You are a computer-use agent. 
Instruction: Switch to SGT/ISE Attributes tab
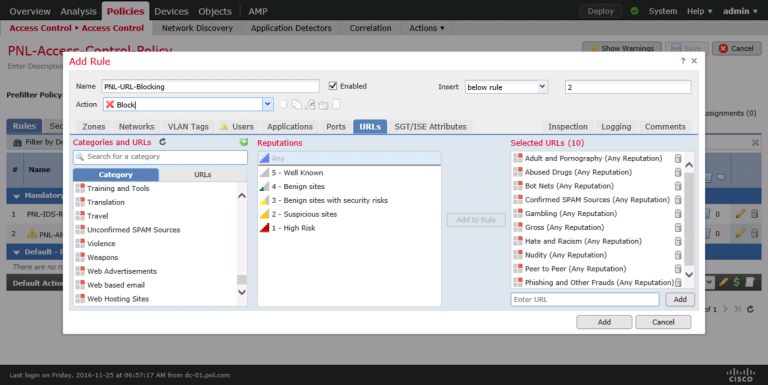tap(431, 126)
